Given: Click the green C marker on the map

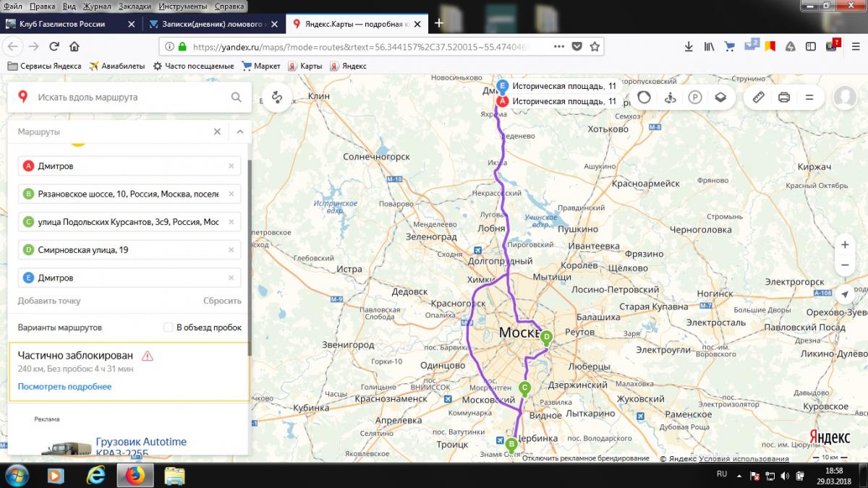Looking at the screenshot, I should [x=525, y=388].
